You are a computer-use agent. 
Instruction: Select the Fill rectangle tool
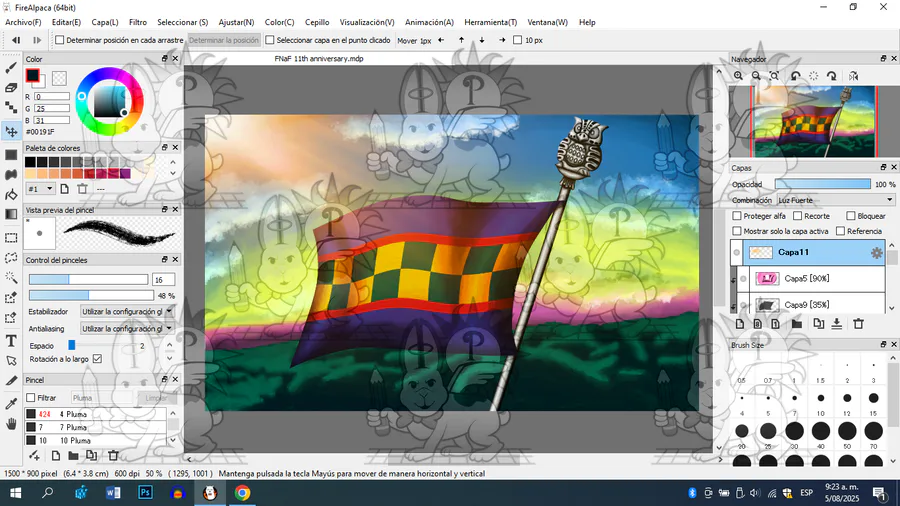11,155
